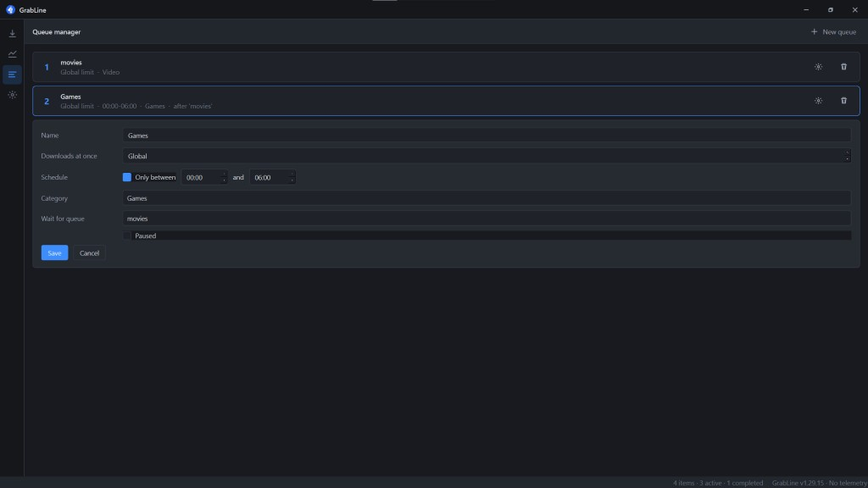Select the movies queue row
This screenshot has width=868, height=488.
coord(446,67)
